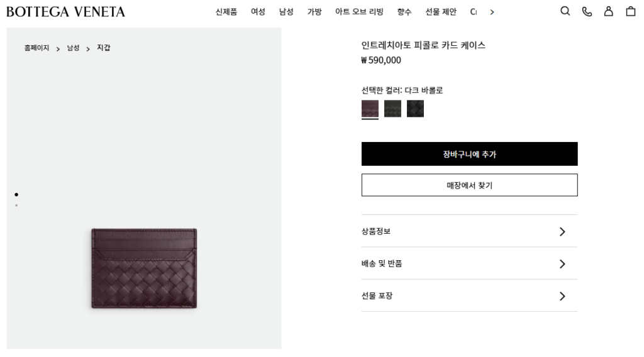
Task: Select the first image carousel dot
Action: [x=16, y=194]
